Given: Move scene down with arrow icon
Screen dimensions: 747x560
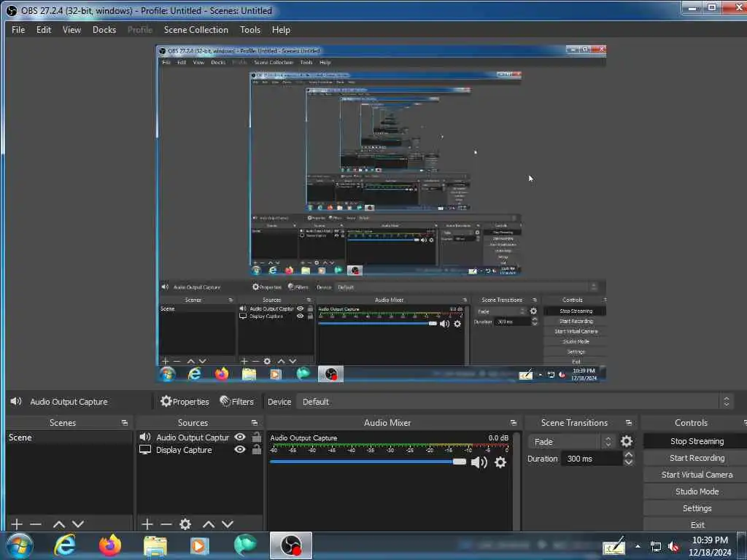Looking at the screenshot, I should coord(78,524).
